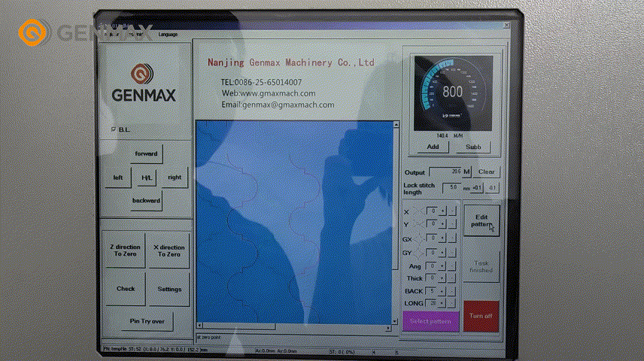Open the Language menu

tap(168, 34)
